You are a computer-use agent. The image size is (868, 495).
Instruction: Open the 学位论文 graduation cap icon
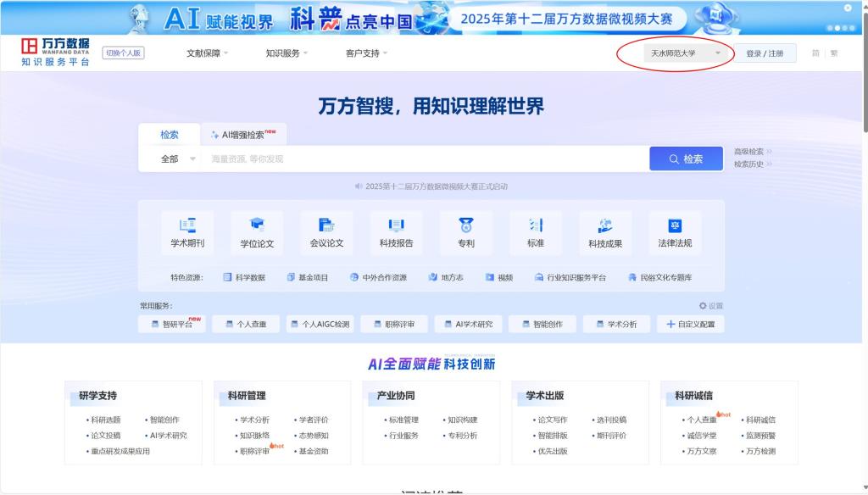tap(257, 232)
